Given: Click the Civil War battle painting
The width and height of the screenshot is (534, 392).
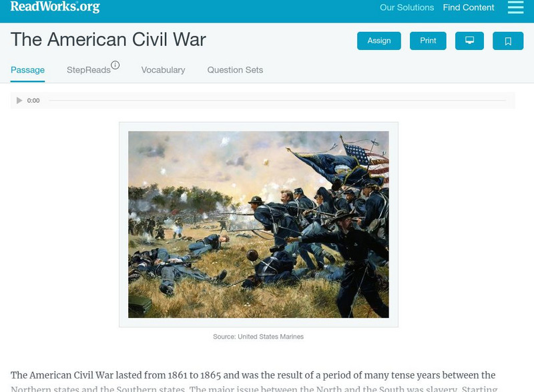Looking at the screenshot, I should 258,225.
